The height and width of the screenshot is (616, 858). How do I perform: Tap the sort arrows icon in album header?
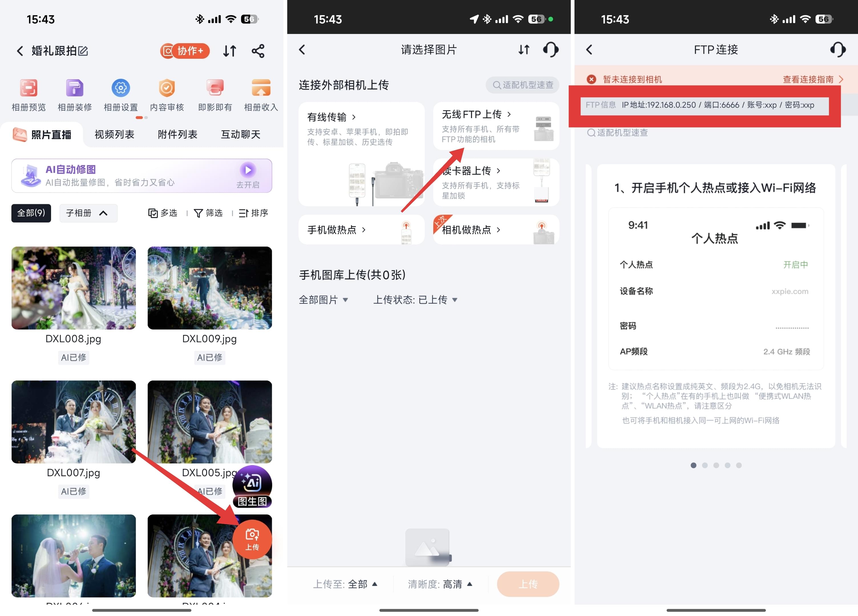tap(230, 51)
